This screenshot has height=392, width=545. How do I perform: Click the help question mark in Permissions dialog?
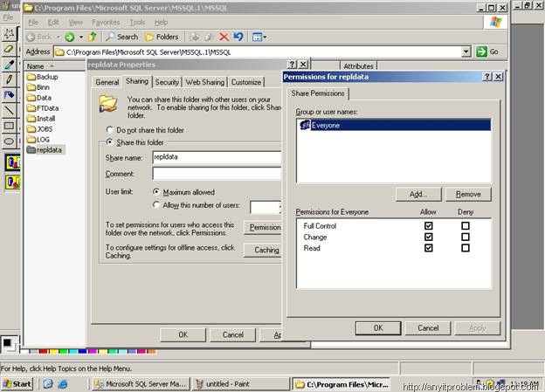pos(487,77)
